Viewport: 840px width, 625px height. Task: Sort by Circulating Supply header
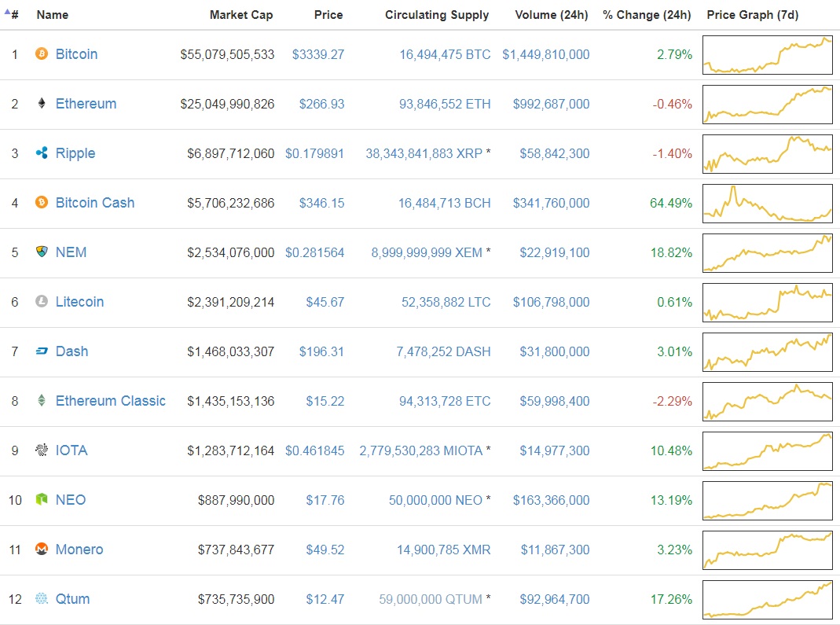coord(437,14)
